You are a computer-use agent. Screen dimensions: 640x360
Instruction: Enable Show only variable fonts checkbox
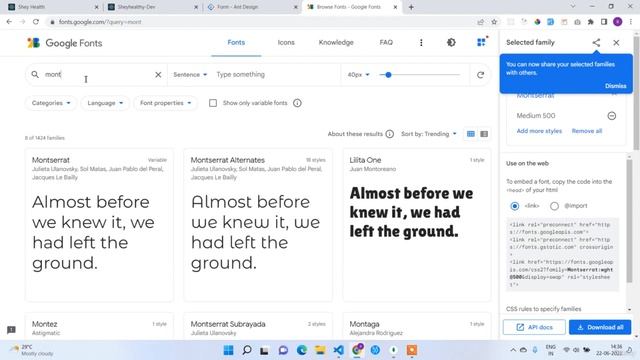[x=213, y=103]
